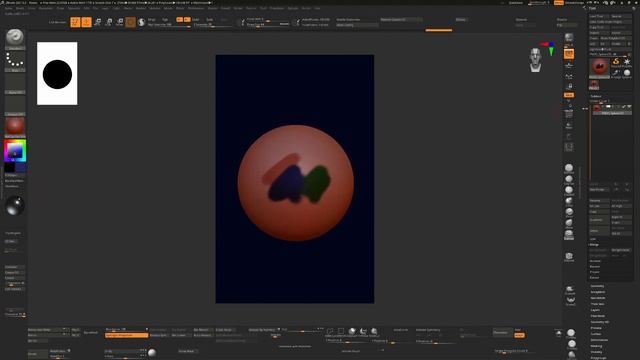
Task: Open the Alpha menu
Action: click(8, 8)
